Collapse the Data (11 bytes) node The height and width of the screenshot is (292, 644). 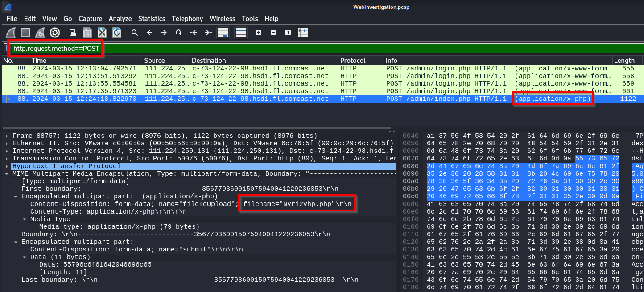point(25,257)
